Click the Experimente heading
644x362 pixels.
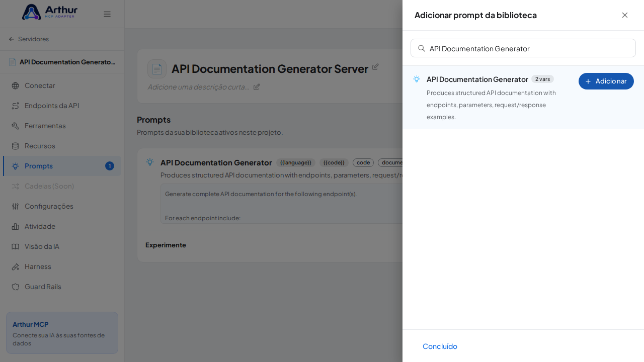click(166, 245)
